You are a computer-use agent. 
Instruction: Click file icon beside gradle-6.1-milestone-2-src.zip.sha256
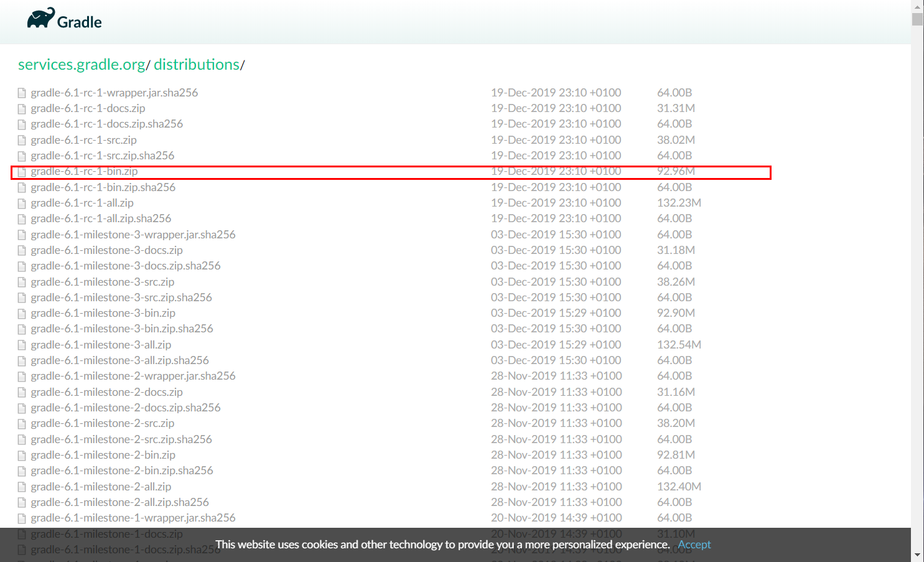[x=22, y=440]
